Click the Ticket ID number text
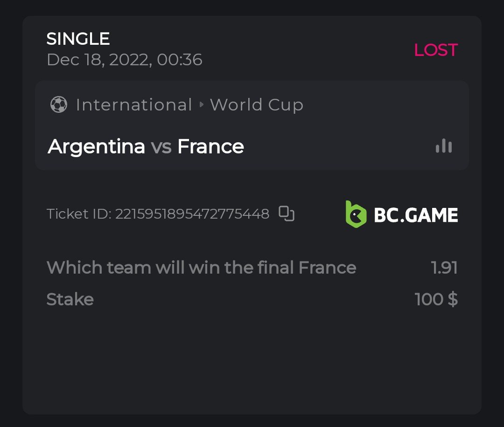504x427 pixels. [x=192, y=214]
